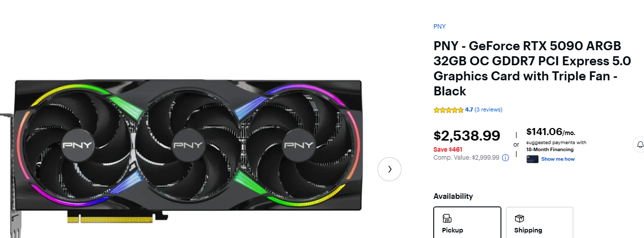Image resolution: width=644 pixels, height=238 pixels.
Task: Open the (3 reviews) link
Action: pyautogui.click(x=488, y=109)
